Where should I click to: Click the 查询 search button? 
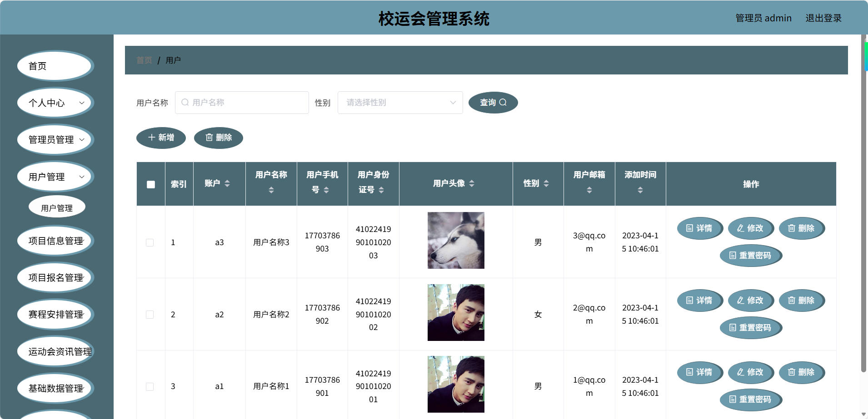pyautogui.click(x=493, y=103)
